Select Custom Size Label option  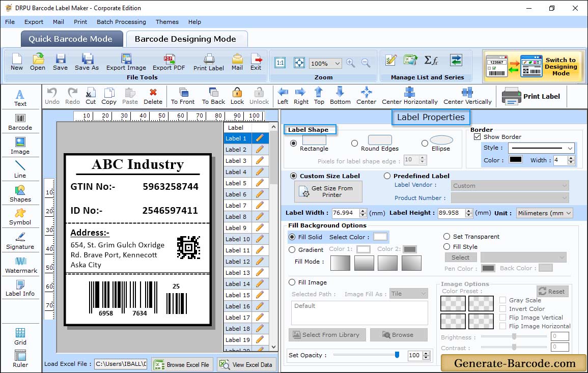(x=293, y=176)
